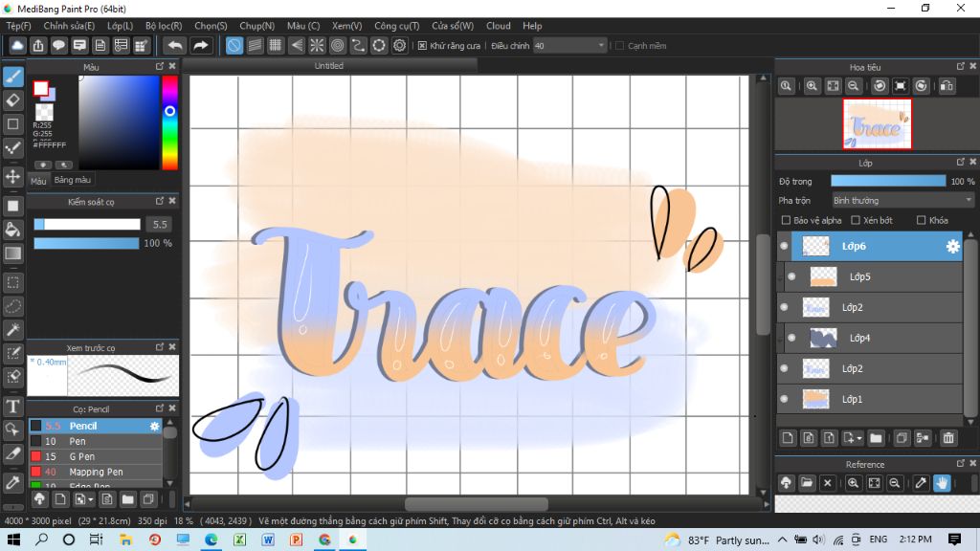Viewport: 980px width, 551px height.
Task: Adjust layer Độ trong opacity slider
Action: click(887, 181)
